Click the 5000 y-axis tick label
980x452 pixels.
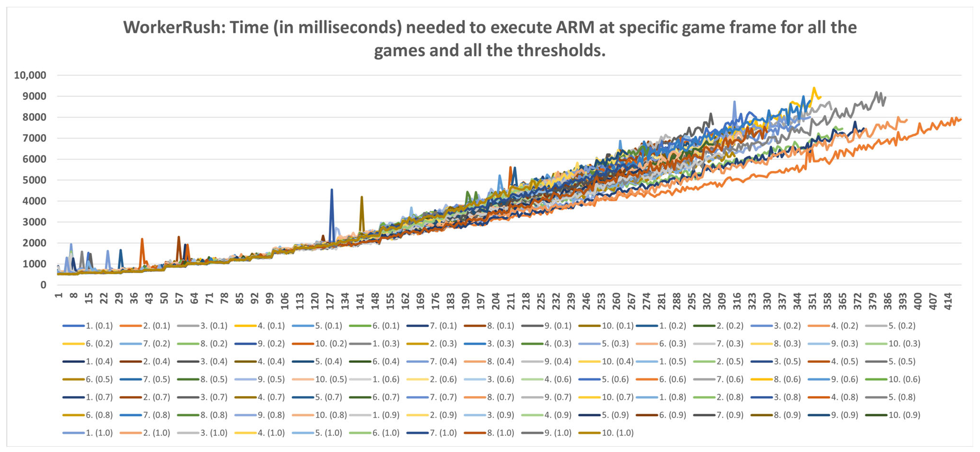[x=34, y=180]
